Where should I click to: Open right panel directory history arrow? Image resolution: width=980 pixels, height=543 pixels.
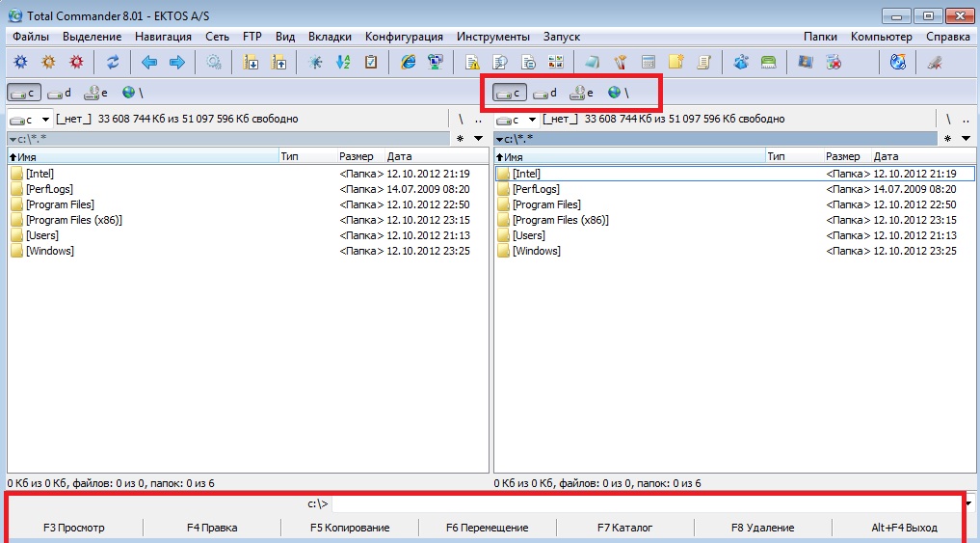966,138
